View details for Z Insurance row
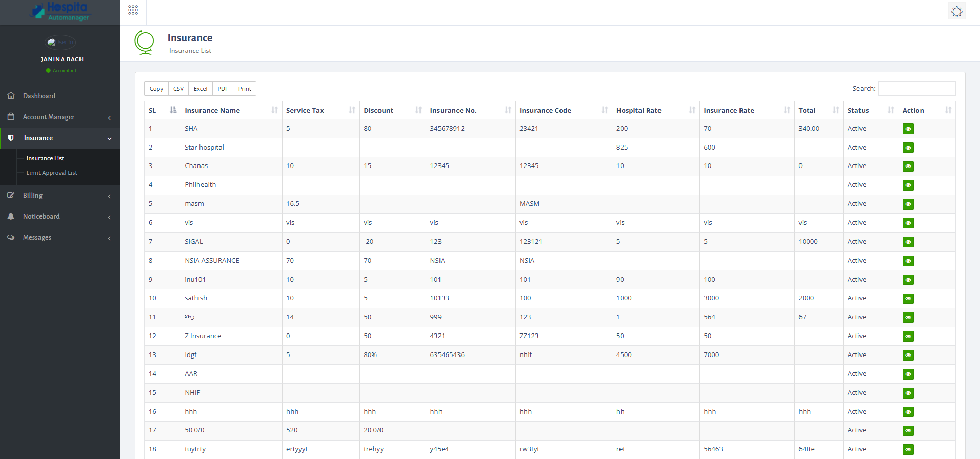980x459 pixels. [908, 337]
